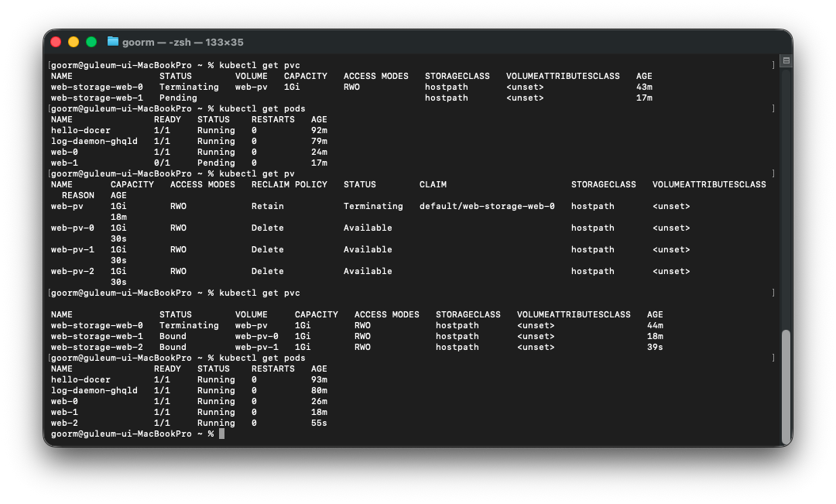Click the folder proxy icon in the title bar

tap(112, 42)
